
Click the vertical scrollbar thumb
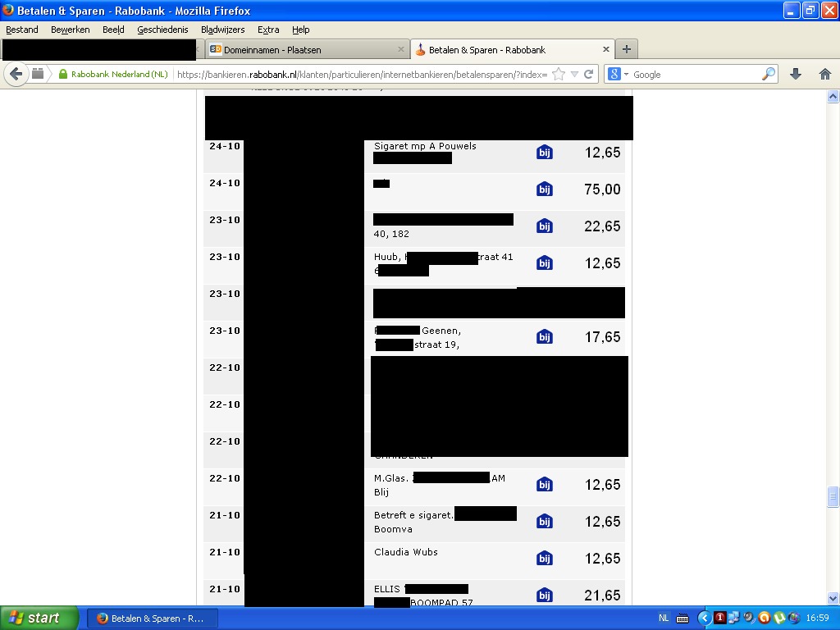pos(833,496)
